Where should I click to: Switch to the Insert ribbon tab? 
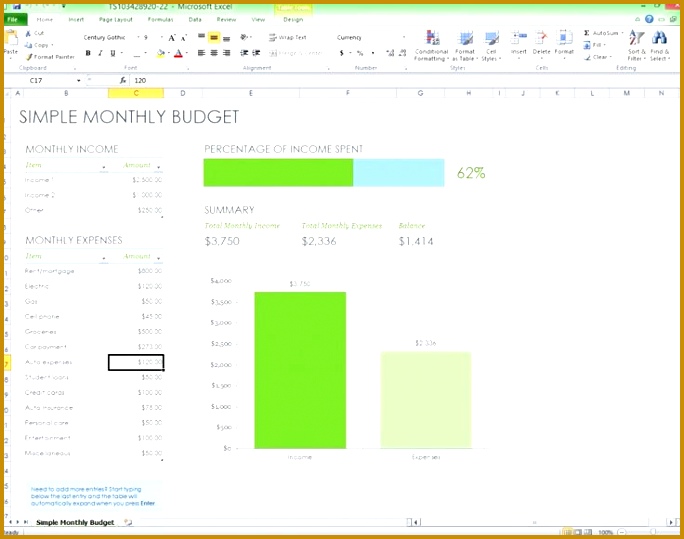pos(76,20)
